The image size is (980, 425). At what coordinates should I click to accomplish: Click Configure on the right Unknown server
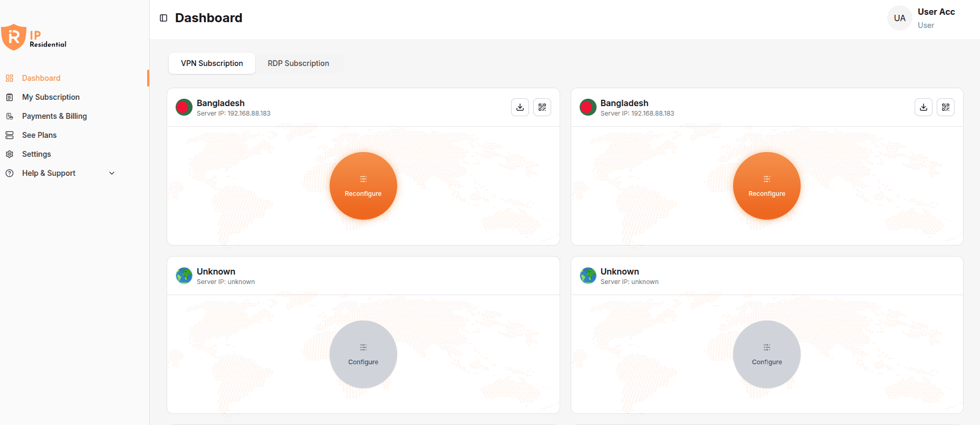[x=766, y=354]
